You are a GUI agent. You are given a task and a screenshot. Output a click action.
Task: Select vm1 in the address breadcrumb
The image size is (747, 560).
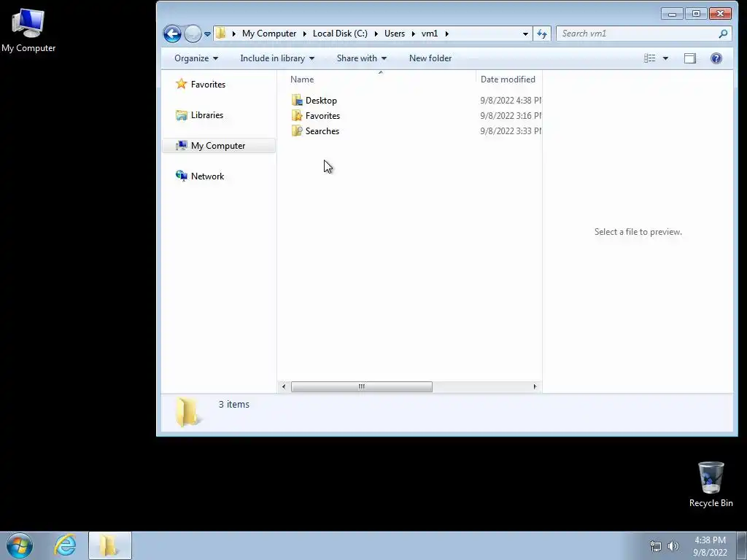click(429, 34)
